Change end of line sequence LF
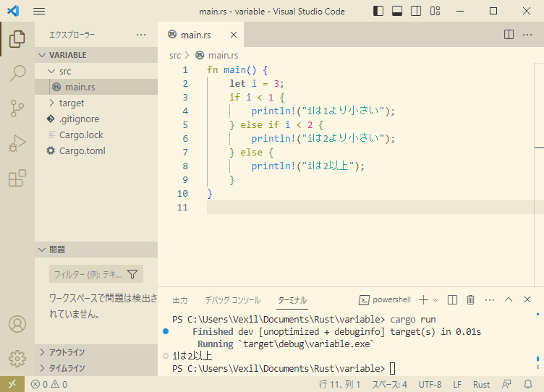This screenshot has width=544, height=392. 457,384
